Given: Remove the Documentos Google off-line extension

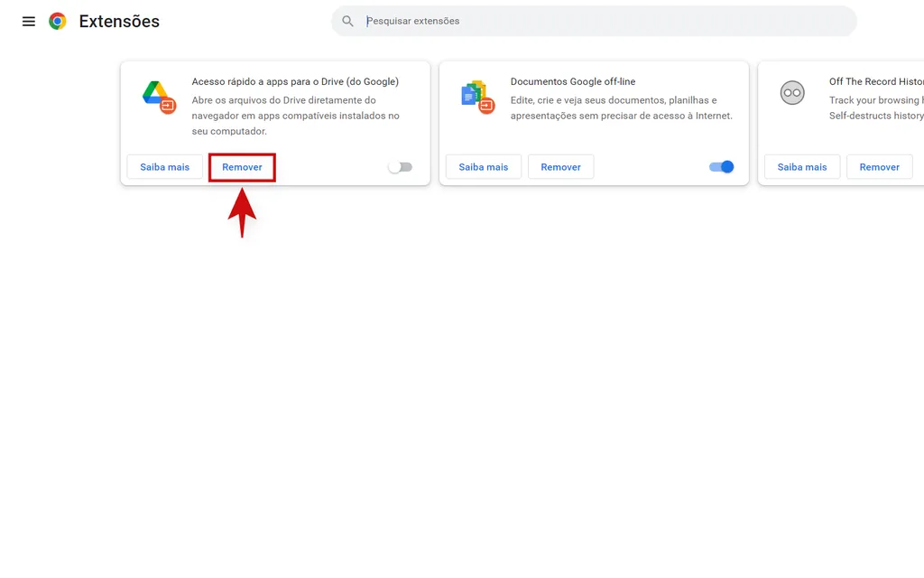Looking at the screenshot, I should [561, 167].
